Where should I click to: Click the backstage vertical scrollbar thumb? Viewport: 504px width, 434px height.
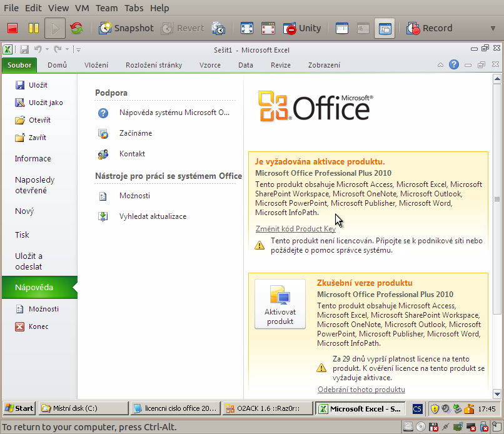(x=497, y=199)
